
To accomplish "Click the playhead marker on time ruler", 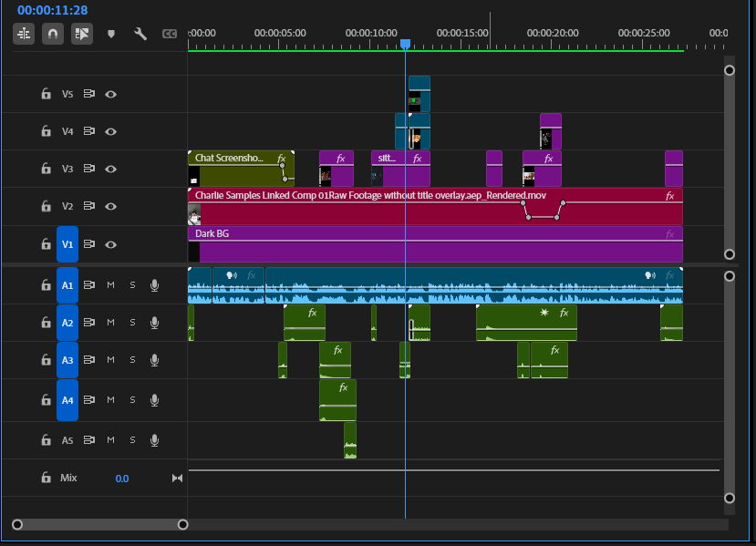I will pos(406,45).
